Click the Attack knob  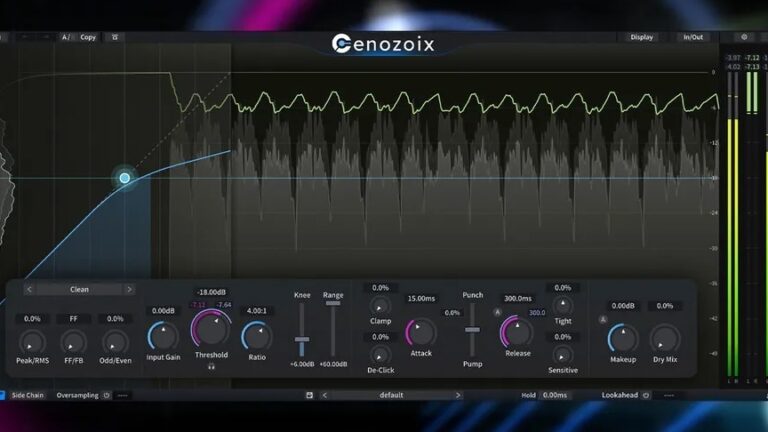click(421, 333)
